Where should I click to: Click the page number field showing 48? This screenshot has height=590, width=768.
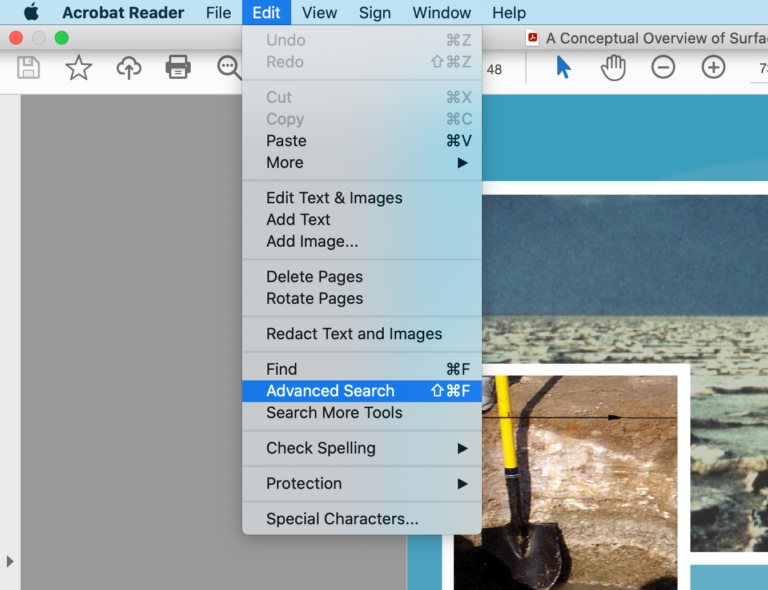click(x=494, y=69)
